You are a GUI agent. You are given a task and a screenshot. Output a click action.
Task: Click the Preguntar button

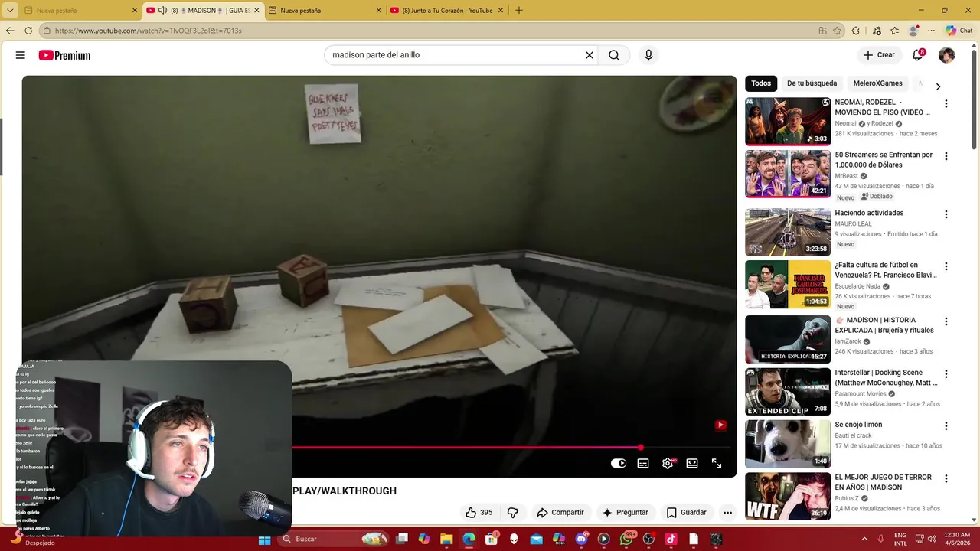pos(626,512)
